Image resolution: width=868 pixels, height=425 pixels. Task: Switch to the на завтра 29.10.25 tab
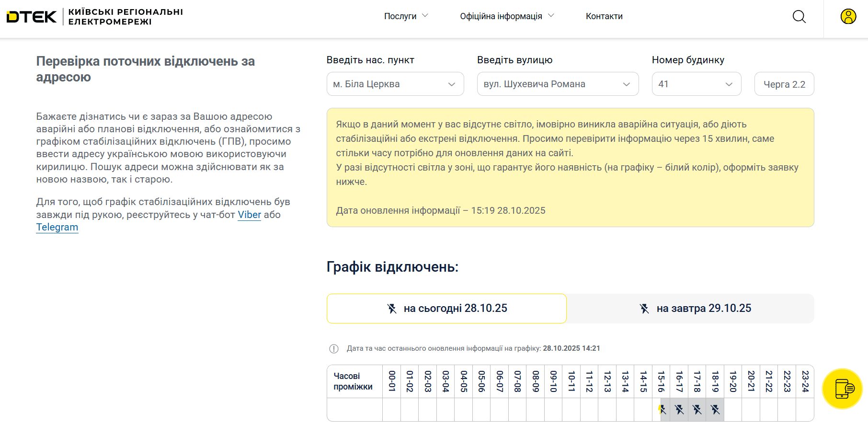point(690,309)
